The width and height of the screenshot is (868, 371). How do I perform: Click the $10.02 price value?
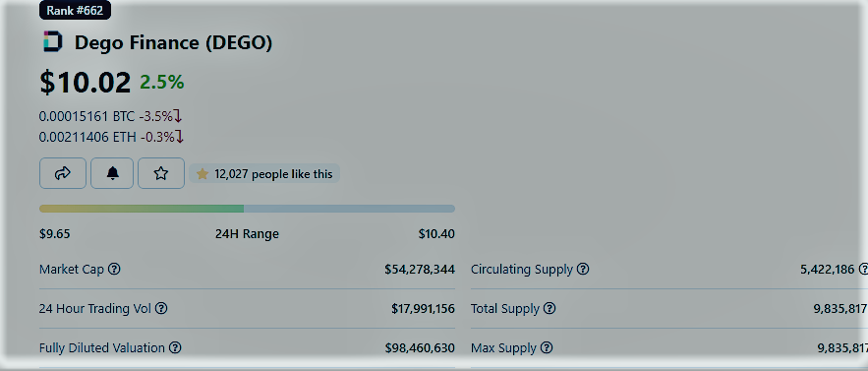pos(86,82)
